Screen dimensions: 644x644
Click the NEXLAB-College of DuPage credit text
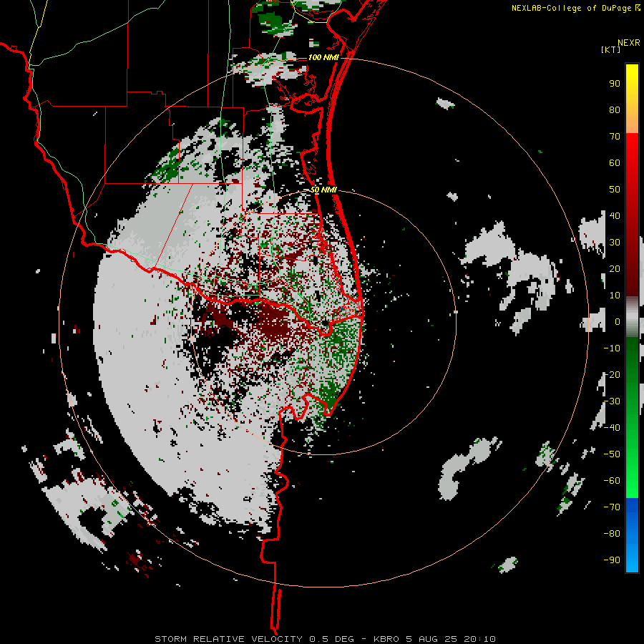[575, 8]
